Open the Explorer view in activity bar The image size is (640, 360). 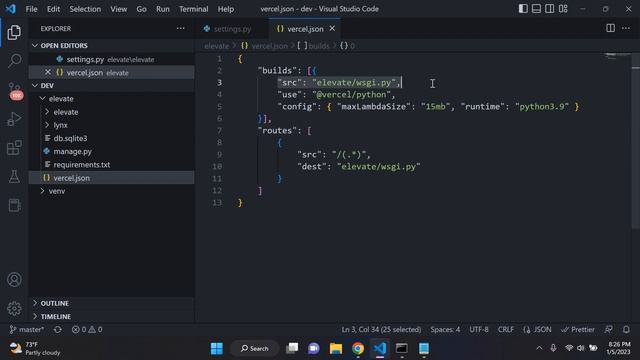tap(14, 33)
